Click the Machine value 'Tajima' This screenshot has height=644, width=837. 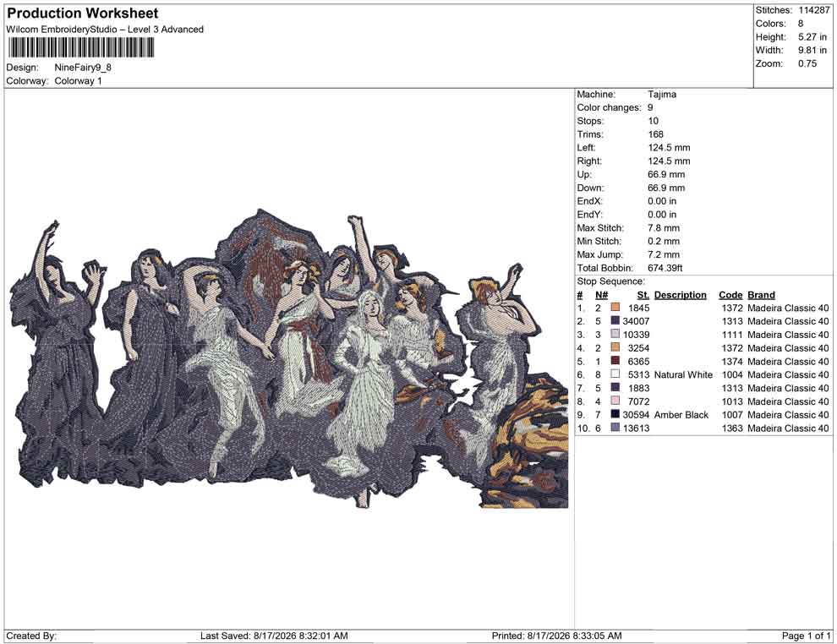tap(662, 95)
